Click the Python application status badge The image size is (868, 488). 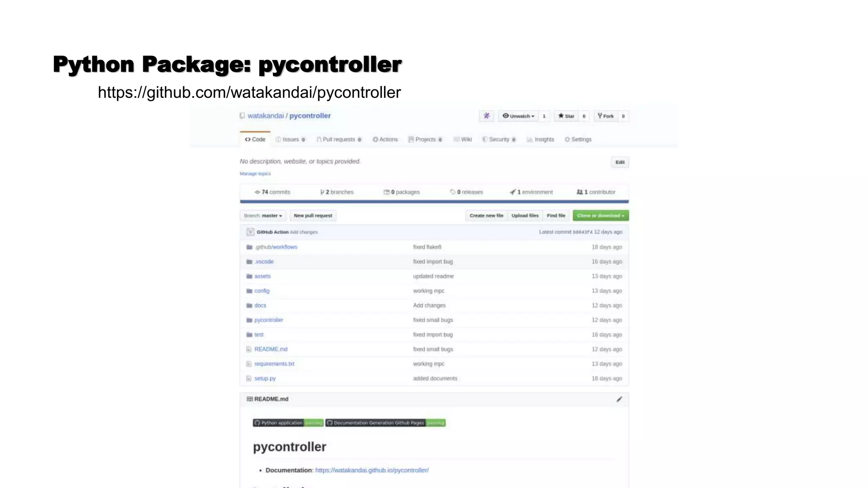288,423
